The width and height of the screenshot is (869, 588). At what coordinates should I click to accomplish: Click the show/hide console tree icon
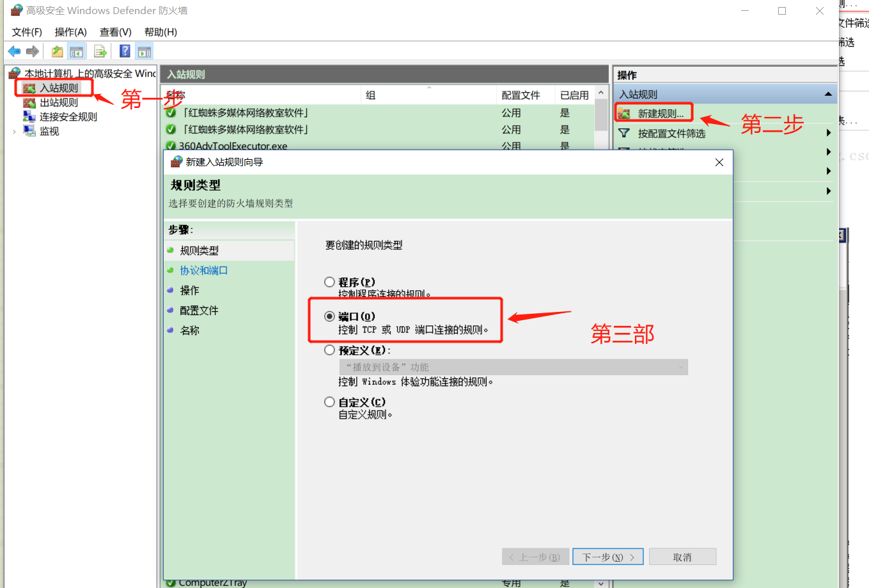click(77, 52)
